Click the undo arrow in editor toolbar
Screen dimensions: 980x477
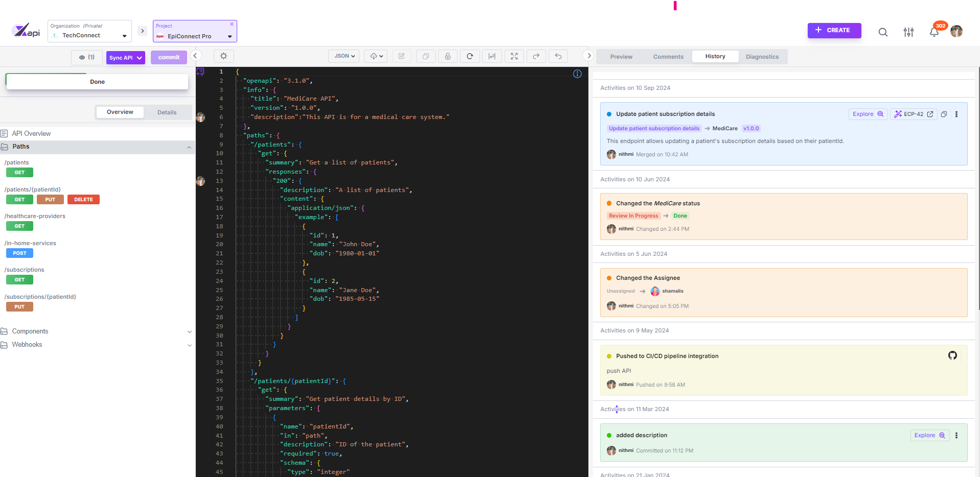[x=558, y=56]
